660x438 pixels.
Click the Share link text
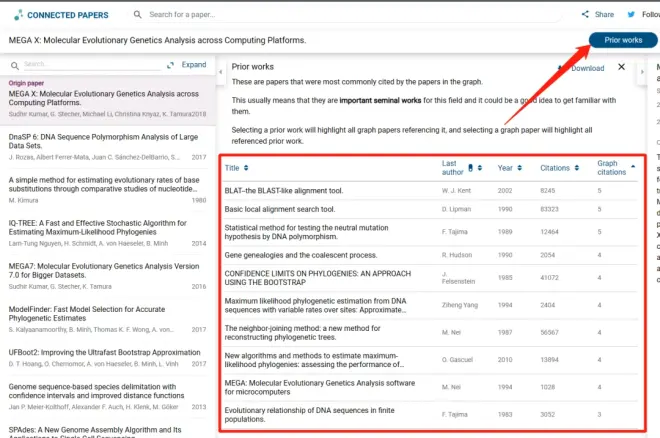coord(604,14)
